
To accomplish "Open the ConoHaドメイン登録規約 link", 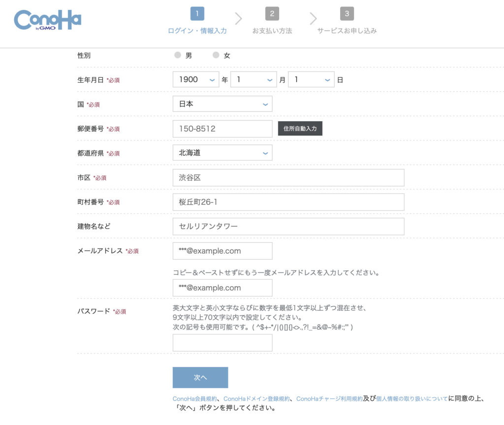I will coord(256,398).
